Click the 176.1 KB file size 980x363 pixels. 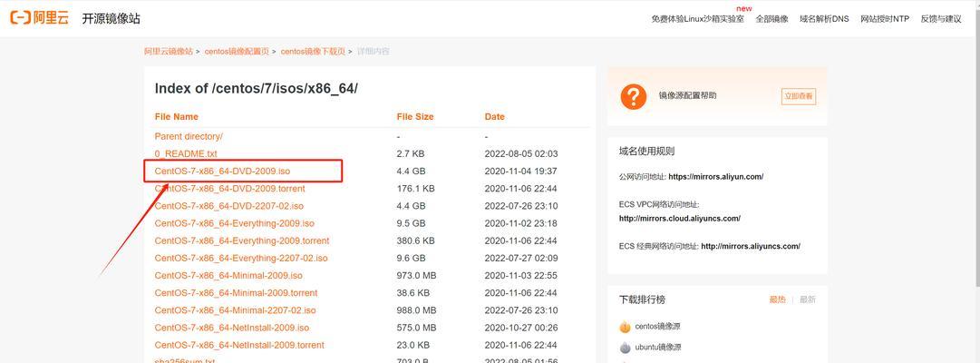coord(415,189)
